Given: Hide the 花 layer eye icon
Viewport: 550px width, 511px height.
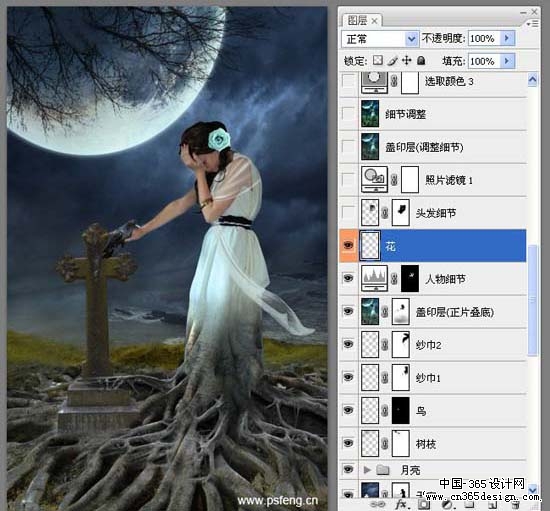Looking at the screenshot, I should click(x=348, y=246).
